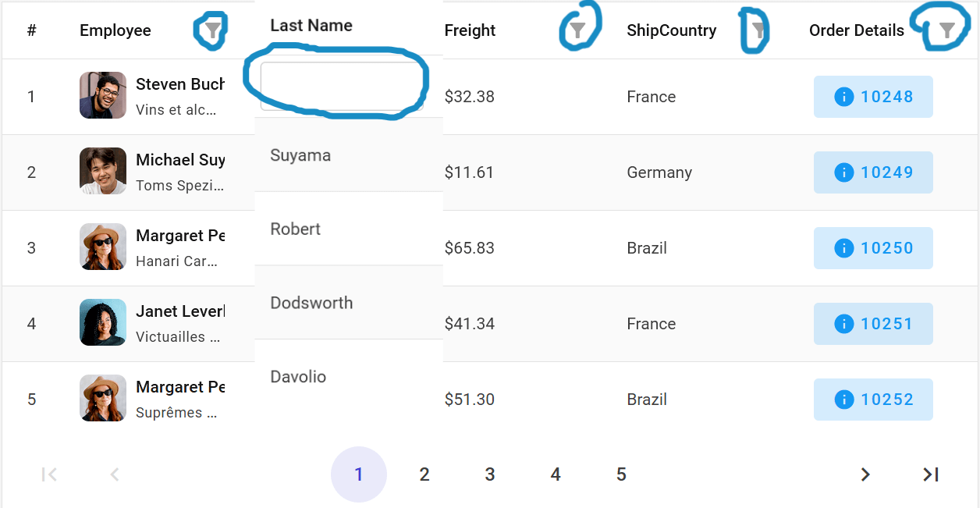Go to the previous page arrow
This screenshot has width=980, height=508.
click(x=115, y=474)
